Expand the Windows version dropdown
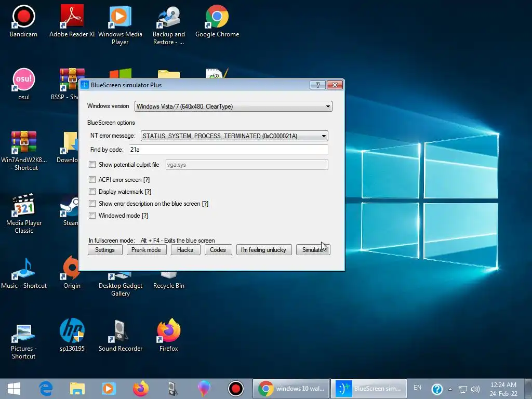 click(233, 106)
